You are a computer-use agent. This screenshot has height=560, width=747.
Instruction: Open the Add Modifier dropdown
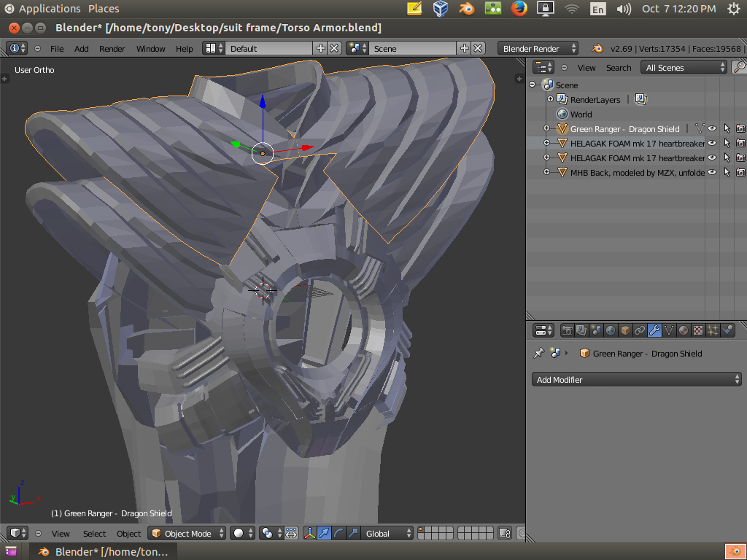(x=636, y=379)
